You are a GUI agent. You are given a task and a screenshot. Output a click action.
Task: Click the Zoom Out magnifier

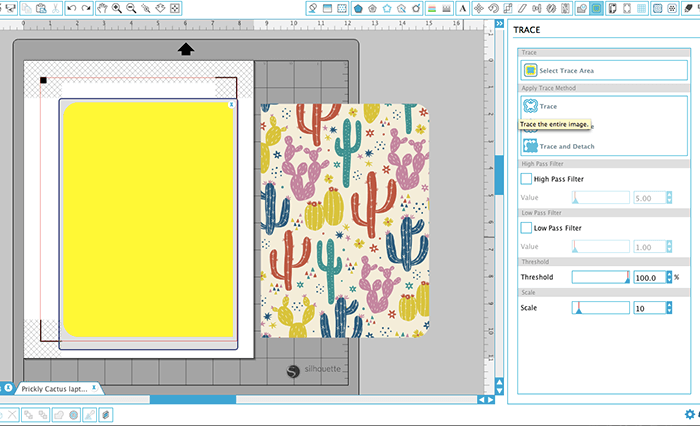[131, 8]
